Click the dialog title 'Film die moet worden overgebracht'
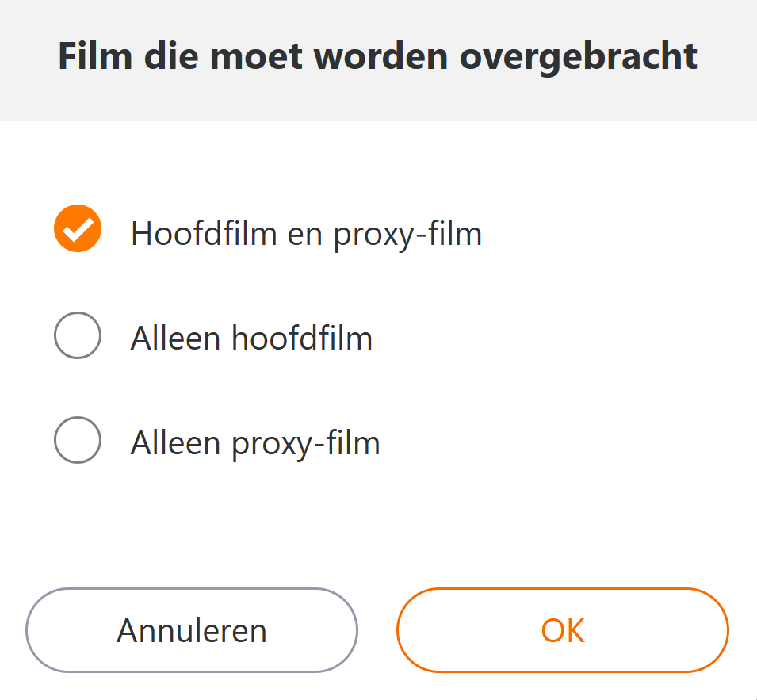 (x=378, y=57)
